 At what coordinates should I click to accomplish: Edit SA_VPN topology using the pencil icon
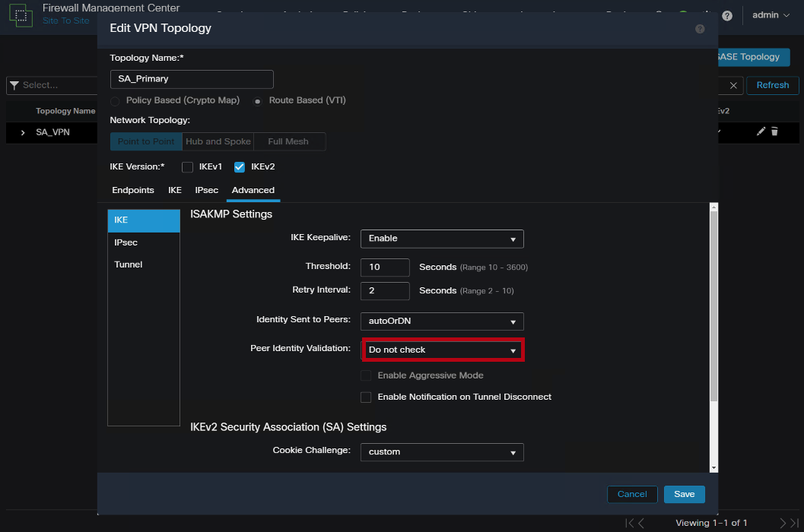click(760, 131)
